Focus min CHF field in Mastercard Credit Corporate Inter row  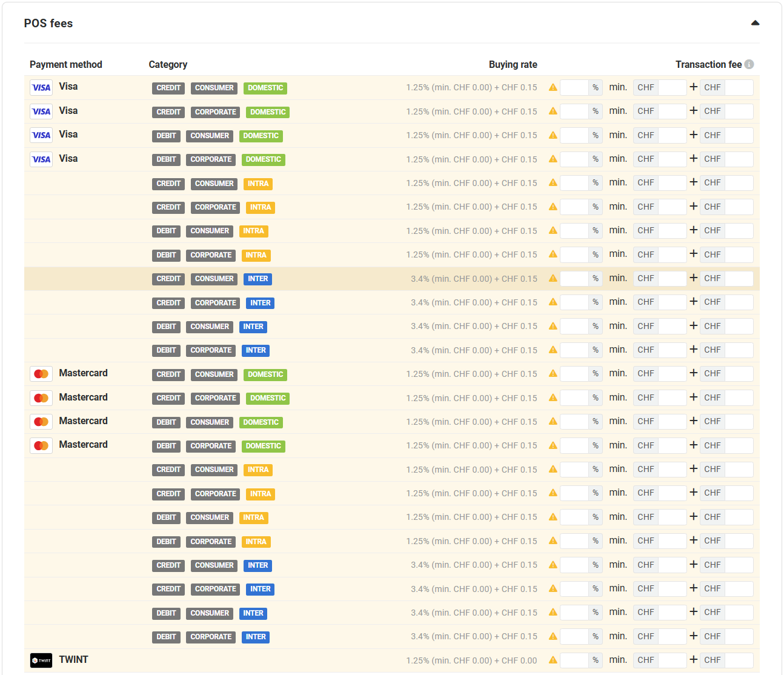coord(672,588)
